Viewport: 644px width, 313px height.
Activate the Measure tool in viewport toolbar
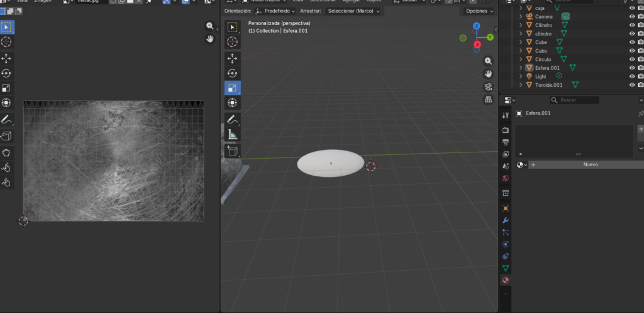coord(233,134)
